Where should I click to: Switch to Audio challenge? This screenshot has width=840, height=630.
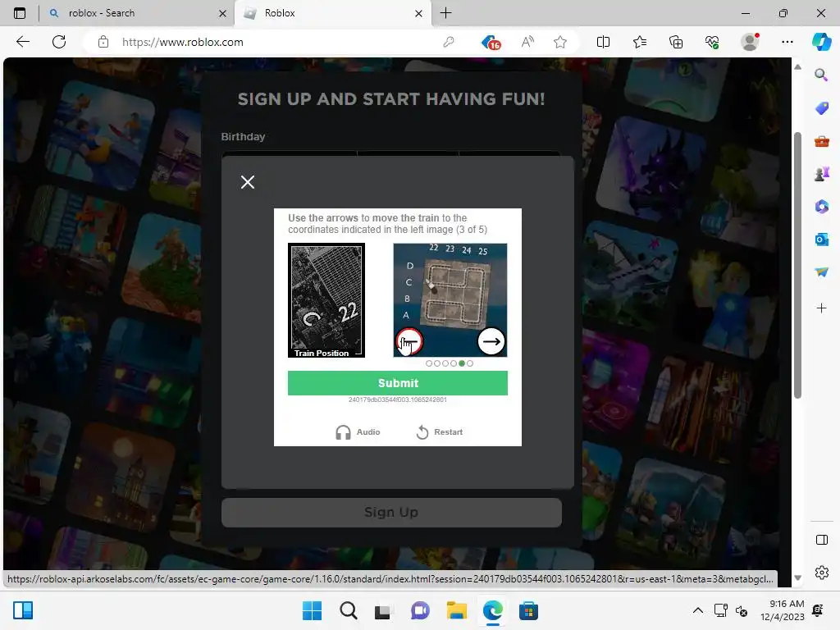coord(358,431)
